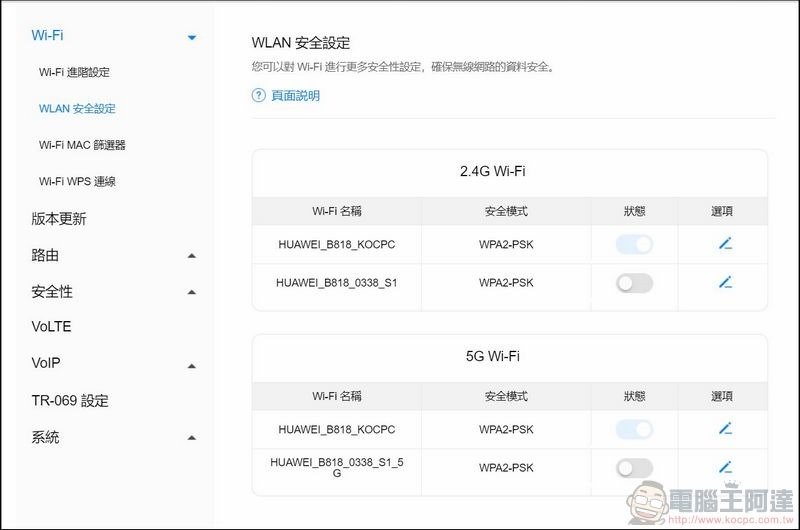
Task: Open the 系統 menu label
Action: 45,437
